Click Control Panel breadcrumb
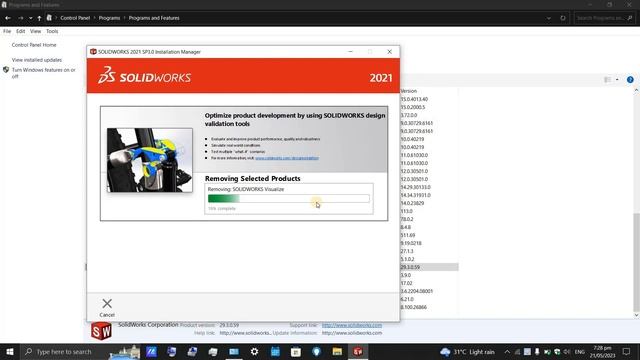 point(75,18)
